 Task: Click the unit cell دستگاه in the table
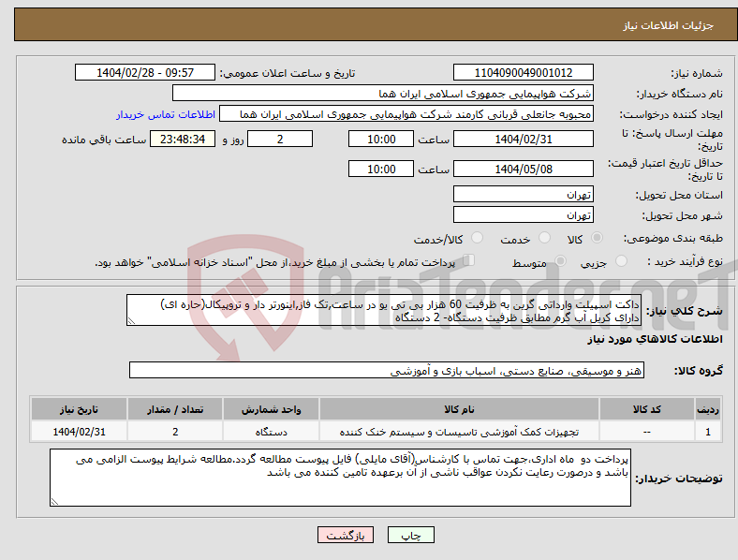click(272, 432)
